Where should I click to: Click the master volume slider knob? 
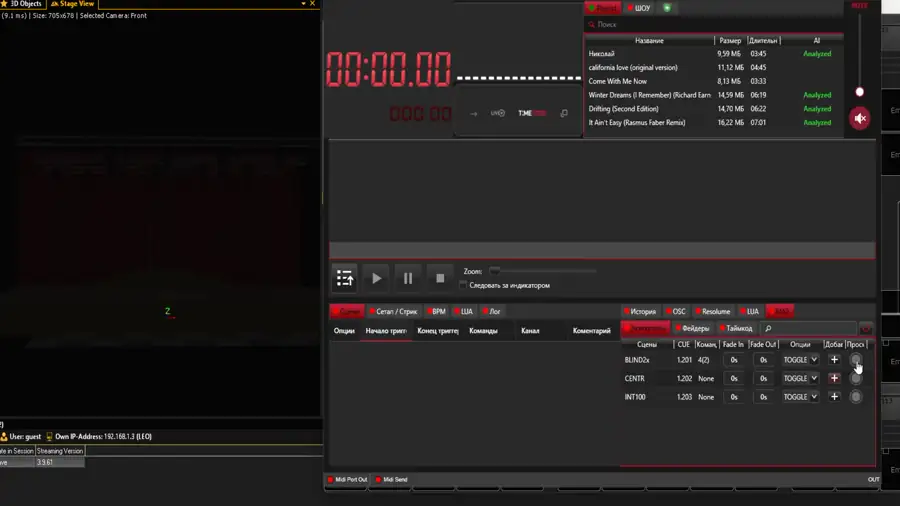pyautogui.click(x=859, y=92)
